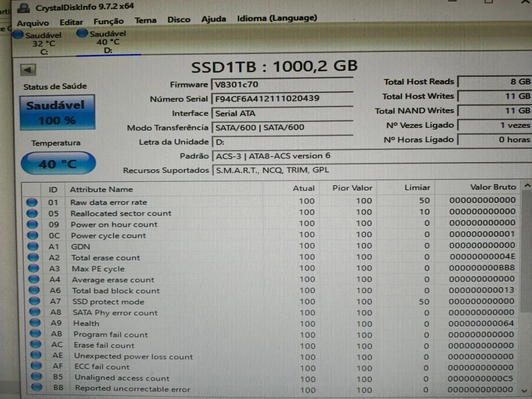The width and height of the screenshot is (532, 399).
Task: Click the Total Host Writes value 11 GB
Action: pos(495,96)
